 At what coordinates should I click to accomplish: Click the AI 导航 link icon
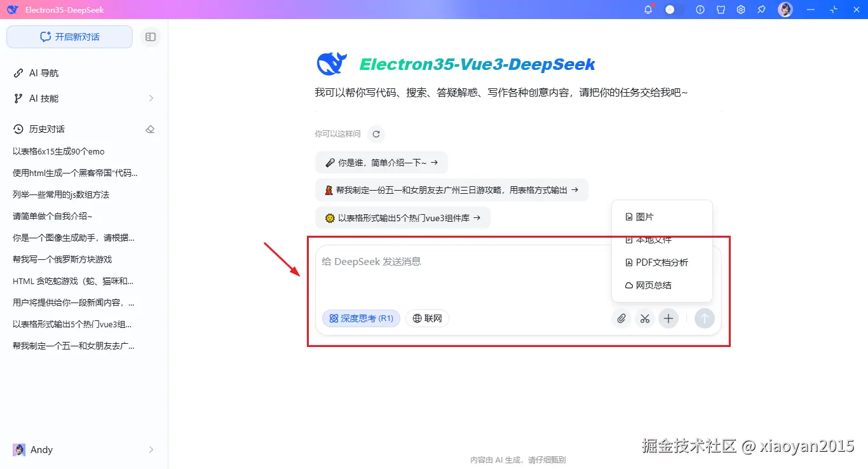click(18, 73)
